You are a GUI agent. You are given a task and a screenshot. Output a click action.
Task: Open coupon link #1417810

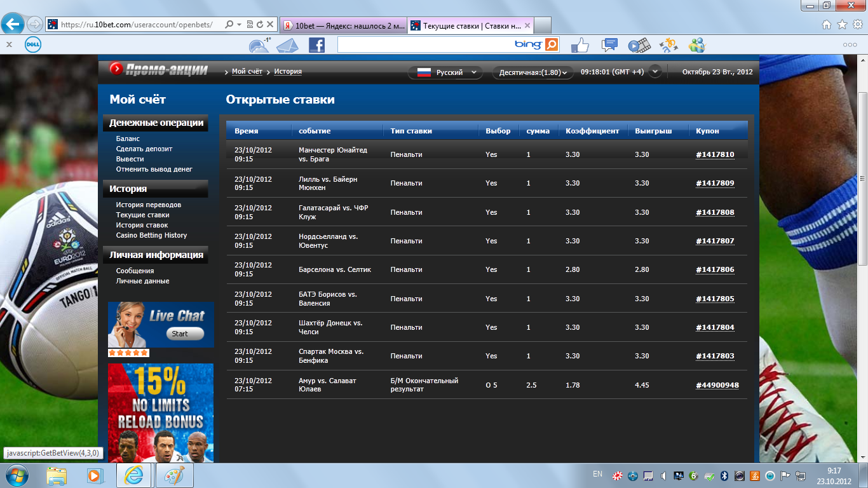[715, 154]
